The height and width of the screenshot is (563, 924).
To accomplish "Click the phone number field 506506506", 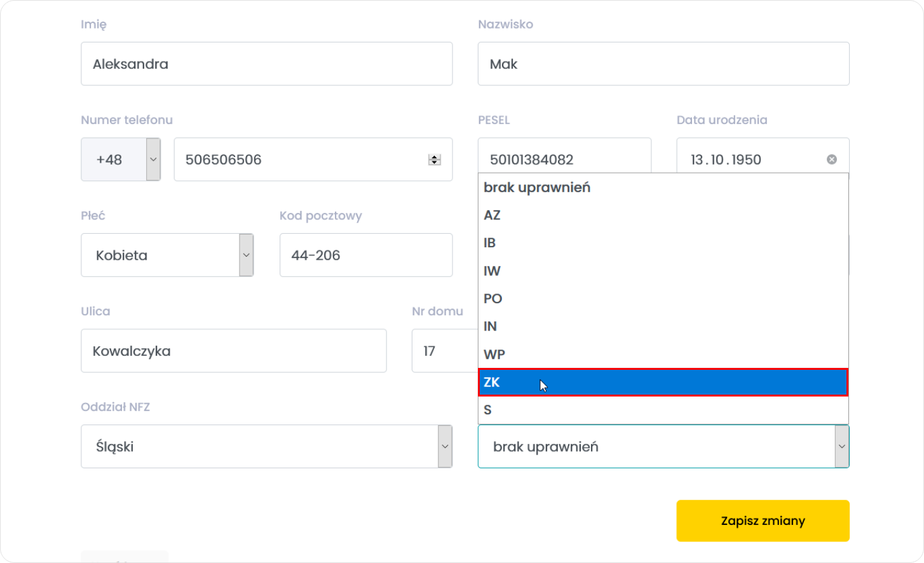I will 313,159.
